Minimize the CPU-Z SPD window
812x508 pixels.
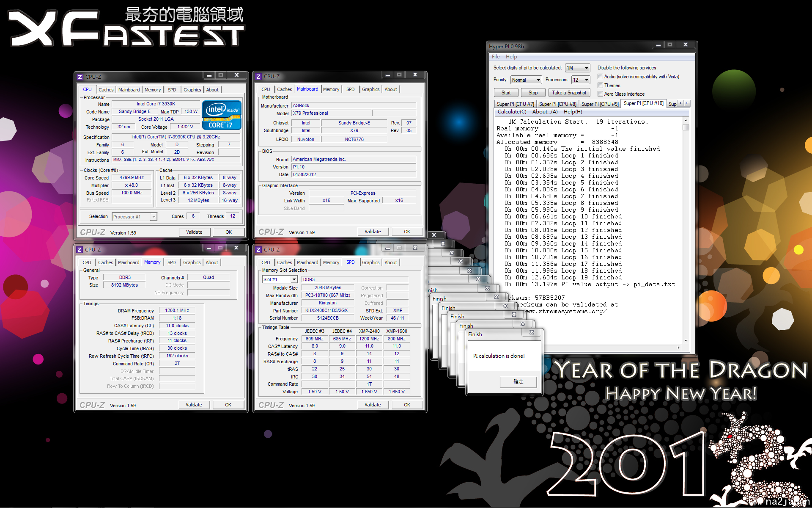tap(387, 248)
